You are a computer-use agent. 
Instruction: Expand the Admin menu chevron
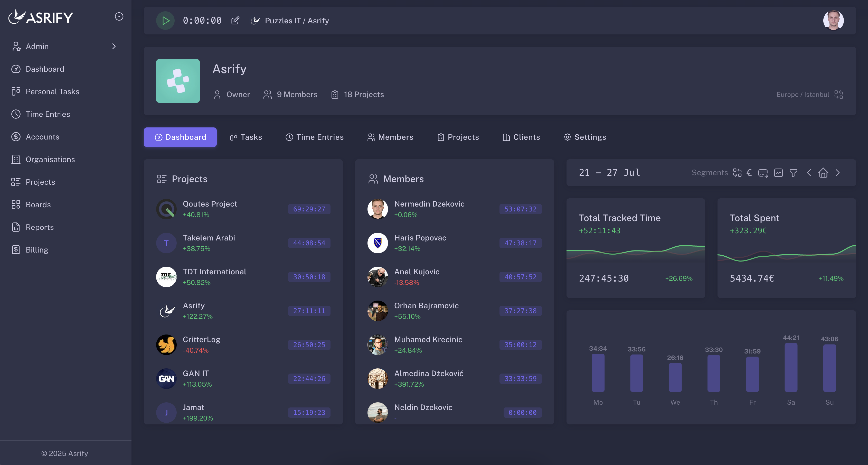114,46
